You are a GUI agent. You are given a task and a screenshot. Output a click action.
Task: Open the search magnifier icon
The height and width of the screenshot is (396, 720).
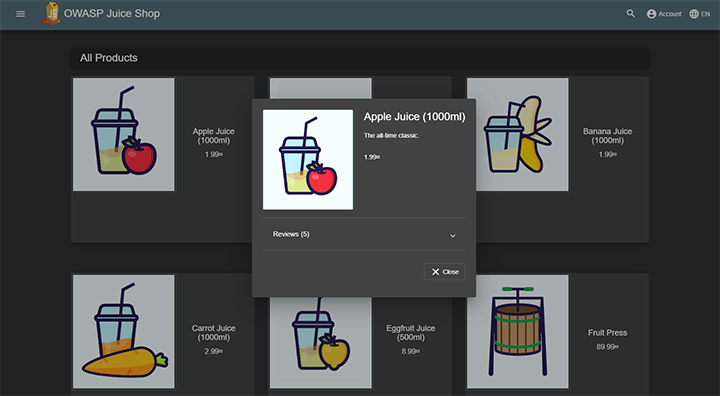click(631, 14)
